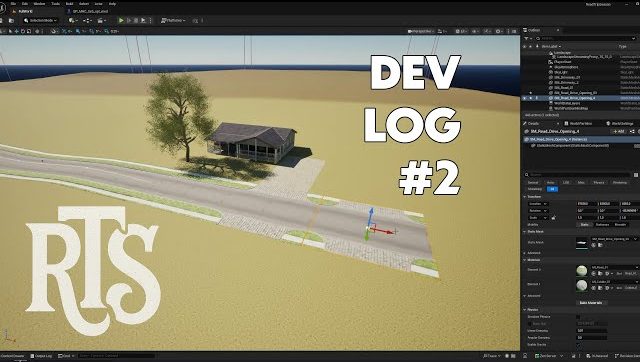Click the Eject from player button
Viewport: 640px width, 362px height.
point(143,20)
